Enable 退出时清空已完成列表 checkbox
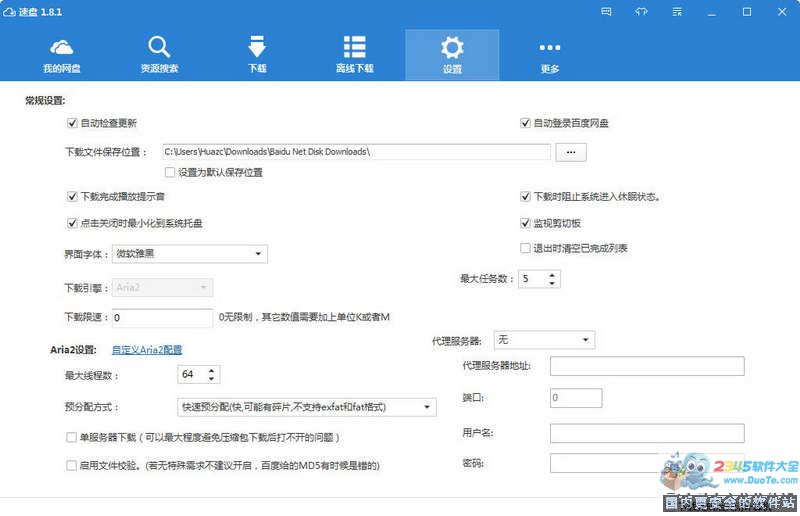 [x=525, y=248]
